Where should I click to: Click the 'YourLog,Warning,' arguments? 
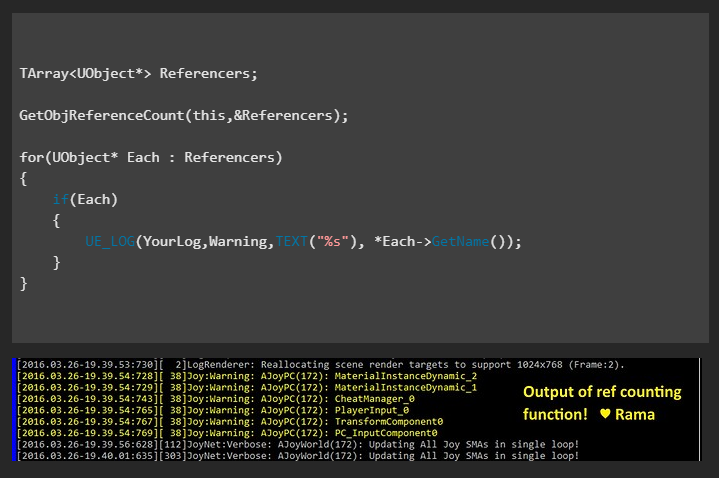pyautogui.click(x=209, y=242)
